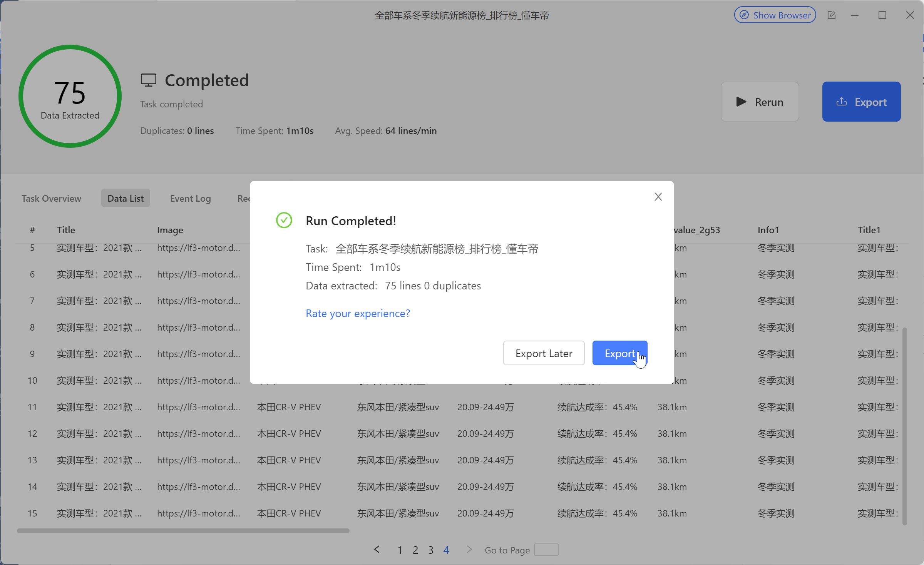The height and width of the screenshot is (565, 924).
Task: Click the vertical scrollbar on right
Action: pos(904,425)
